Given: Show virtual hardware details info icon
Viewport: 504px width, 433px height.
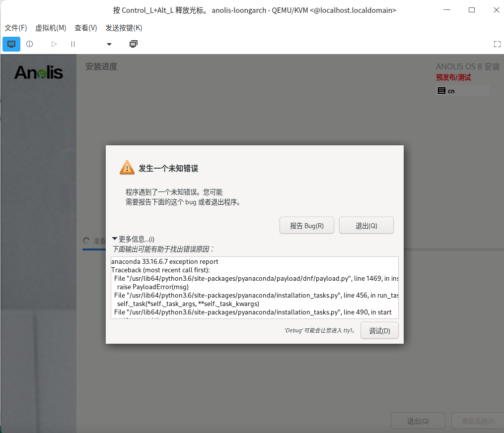Looking at the screenshot, I should [x=29, y=44].
